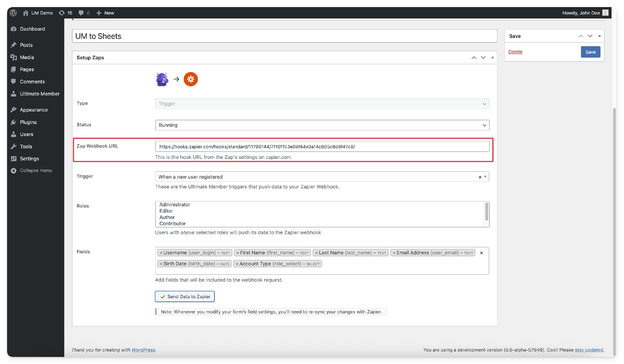This screenshot has width=624, height=364.
Task: Select Author in Roles list
Action: coord(167,217)
